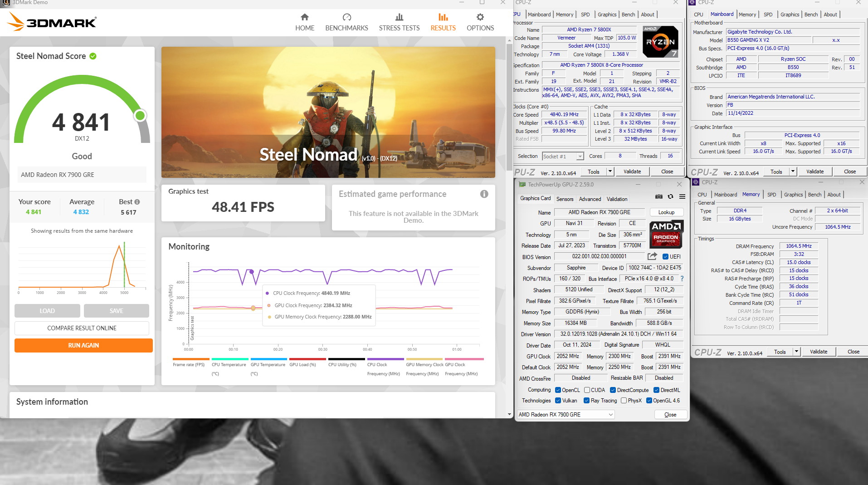Click the GPU-Z refresh icon
Screen dimensions: 868x485
671,196
